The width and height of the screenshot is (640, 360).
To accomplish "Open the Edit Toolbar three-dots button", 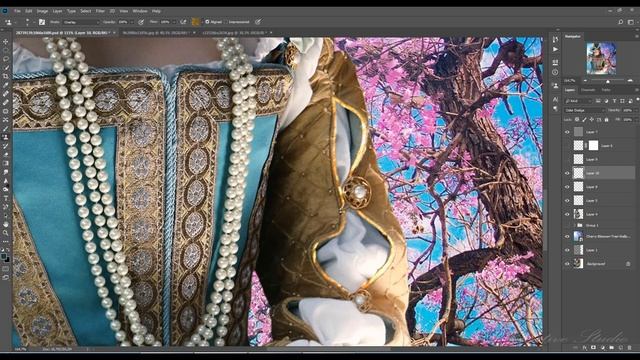I will [x=6, y=241].
